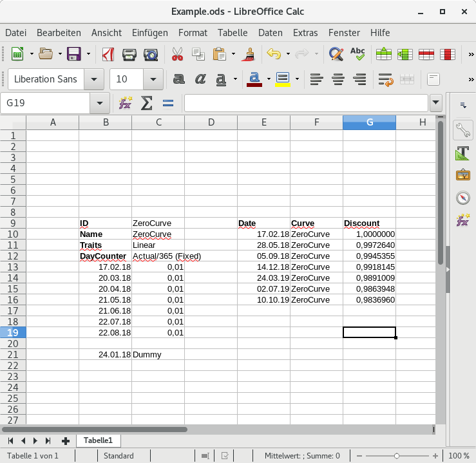
Task: Align text to the left
Action: point(317,79)
